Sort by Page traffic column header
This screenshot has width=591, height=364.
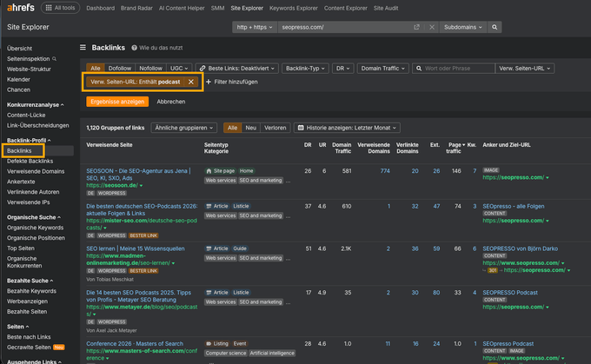(x=456, y=148)
